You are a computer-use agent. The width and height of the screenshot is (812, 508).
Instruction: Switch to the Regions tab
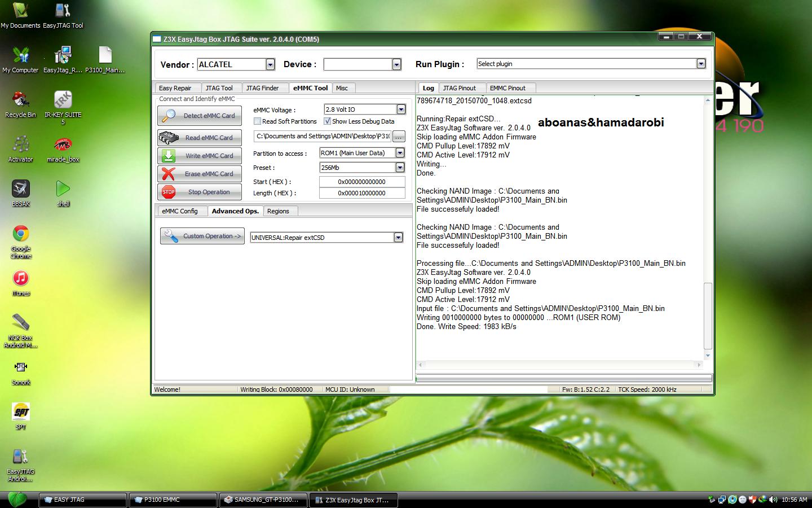pos(280,211)
